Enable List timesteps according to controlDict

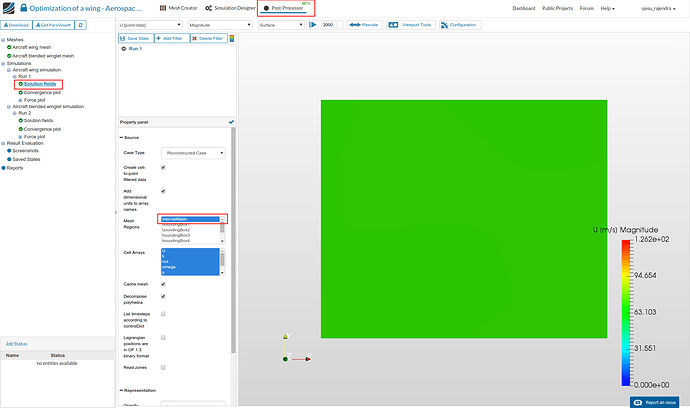[163, 313]
